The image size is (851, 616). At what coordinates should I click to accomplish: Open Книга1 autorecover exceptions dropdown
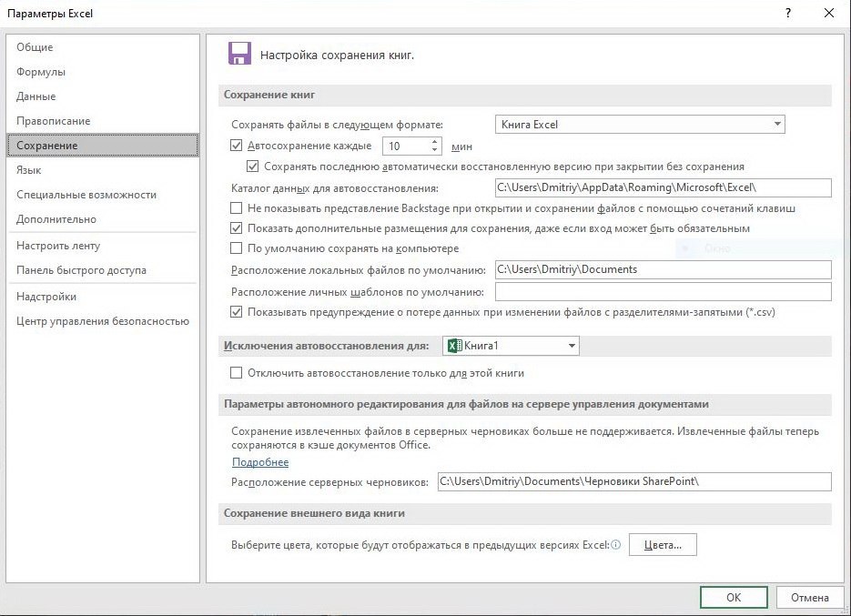pos(511,346)
